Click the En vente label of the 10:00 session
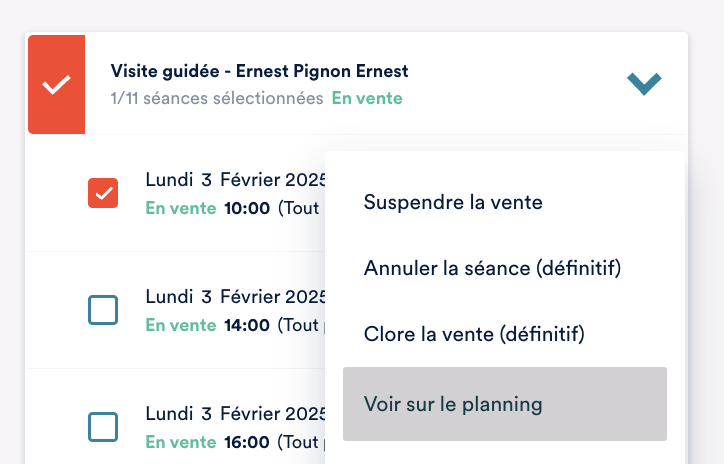The height and width of the screenshot is (464, 724). (180, 208)
